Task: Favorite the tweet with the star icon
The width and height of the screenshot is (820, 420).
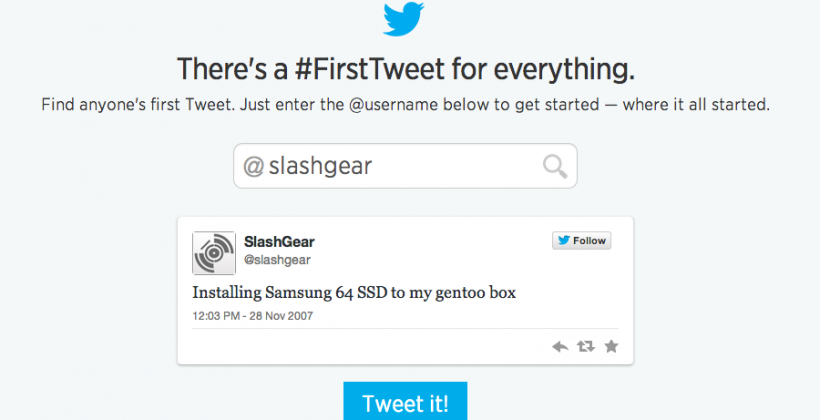Action: tap(611, 347)
